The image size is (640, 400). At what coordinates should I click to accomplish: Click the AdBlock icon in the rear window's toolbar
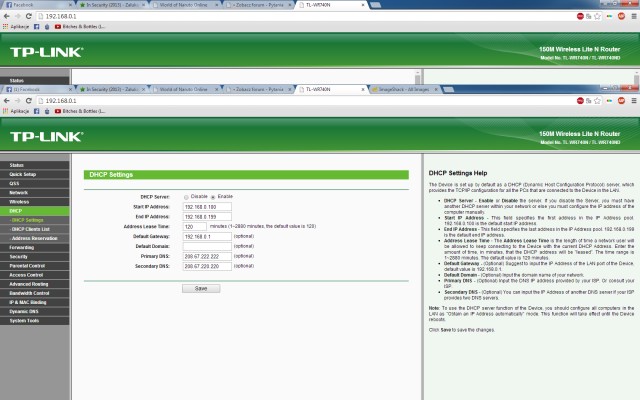point(621,16)
